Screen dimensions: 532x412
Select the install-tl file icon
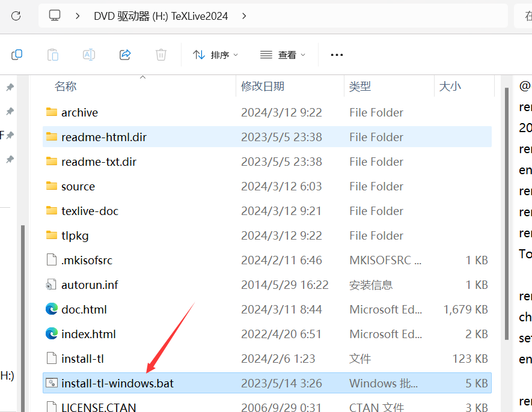click(x=52, y=358)
